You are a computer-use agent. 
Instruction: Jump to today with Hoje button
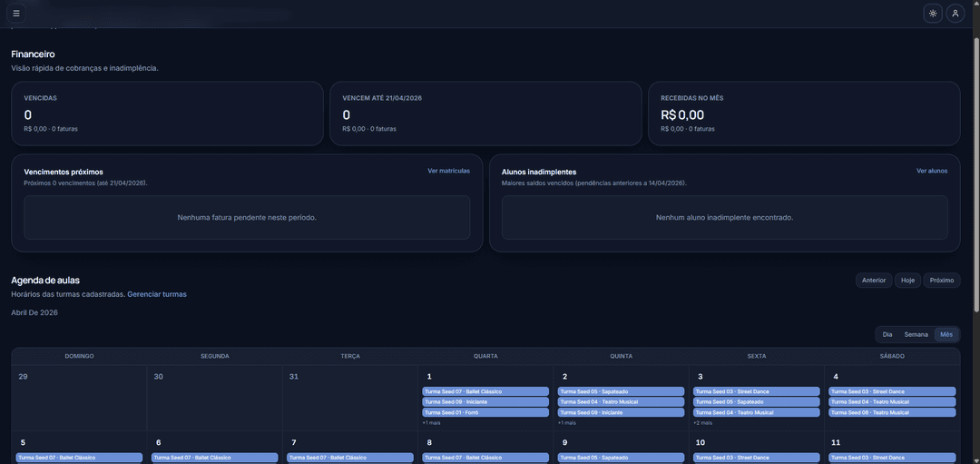click(x=907, y=281)
